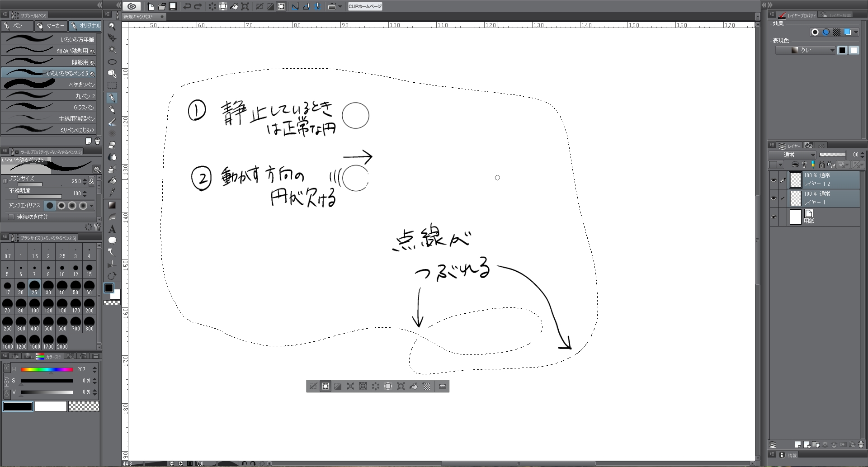Switch to the マーカー sub tool group tab
868x467 pixels.
coord(51,26)
